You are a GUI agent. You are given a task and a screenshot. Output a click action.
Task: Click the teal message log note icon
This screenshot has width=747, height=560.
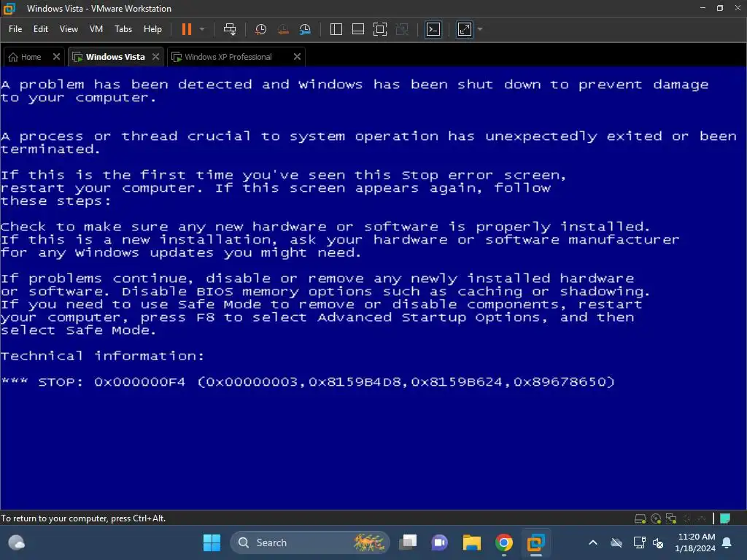coord(725,518)
